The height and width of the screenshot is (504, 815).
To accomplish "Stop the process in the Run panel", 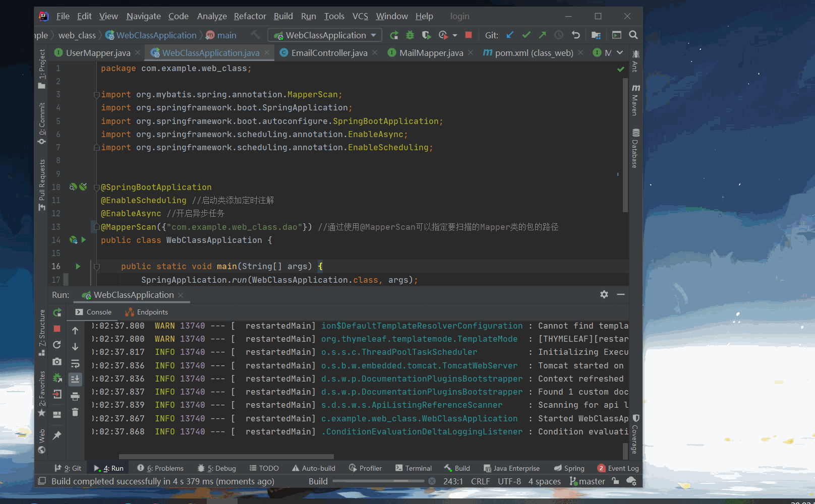I will tap(57, 329).
